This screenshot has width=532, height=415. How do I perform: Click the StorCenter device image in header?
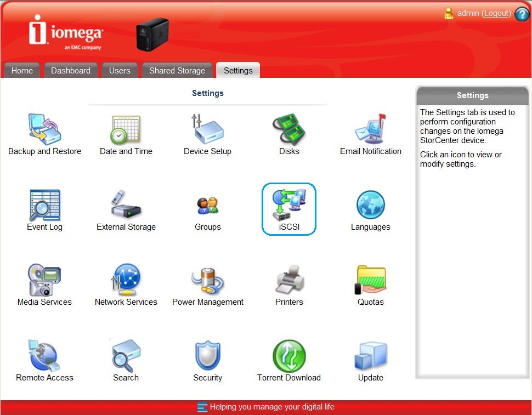click(x=152, y=34)
